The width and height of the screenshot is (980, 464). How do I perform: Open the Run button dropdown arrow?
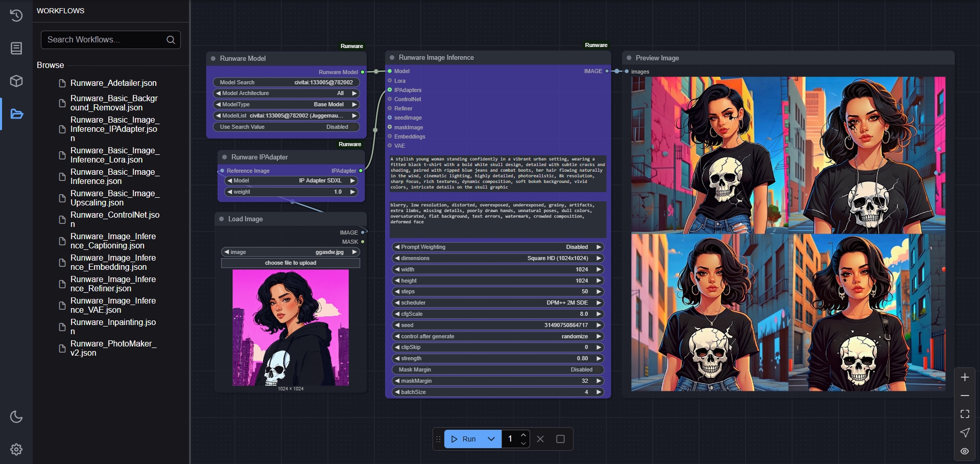tap(491, 439)
